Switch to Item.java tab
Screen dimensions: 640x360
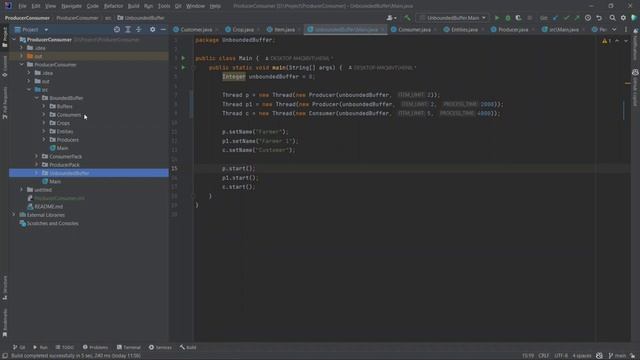tap(284, 29)
